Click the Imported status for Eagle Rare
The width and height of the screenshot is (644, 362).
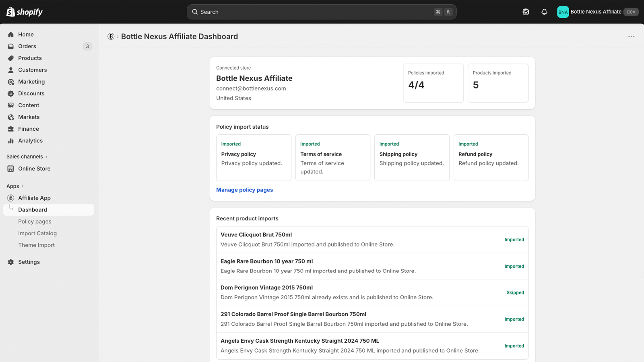point(514,266)
